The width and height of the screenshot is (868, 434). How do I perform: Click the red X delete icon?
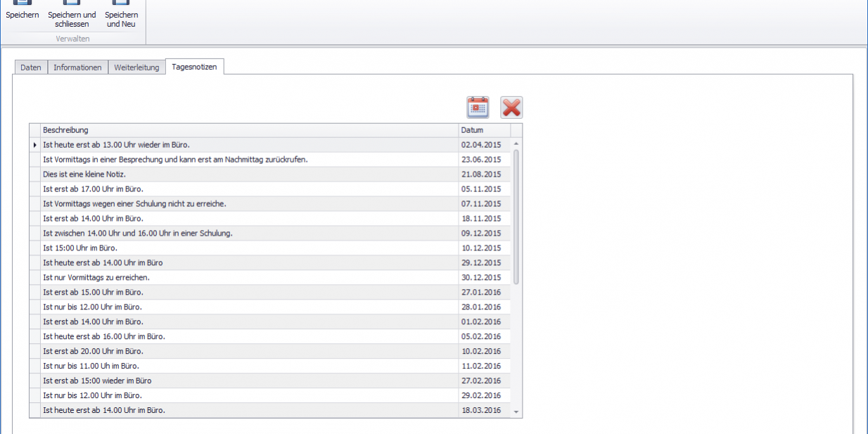511,108
